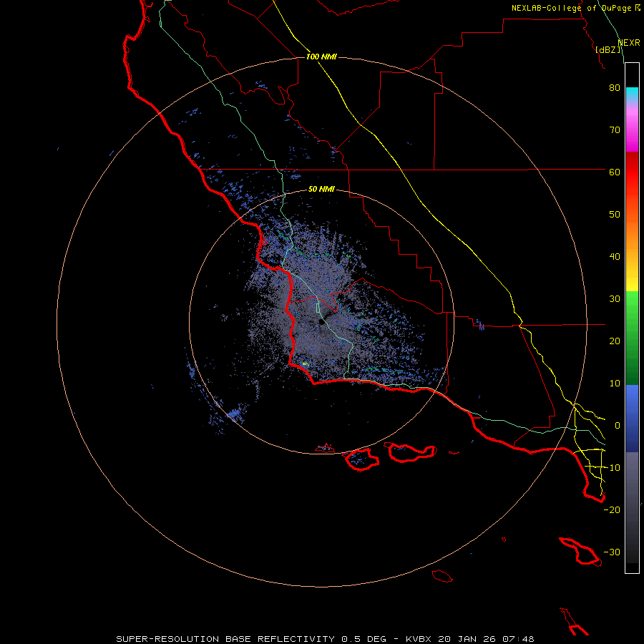Click the 50 value on the dBZ scale
Viewport: 644px width, 644px height.
pos(615,215)
